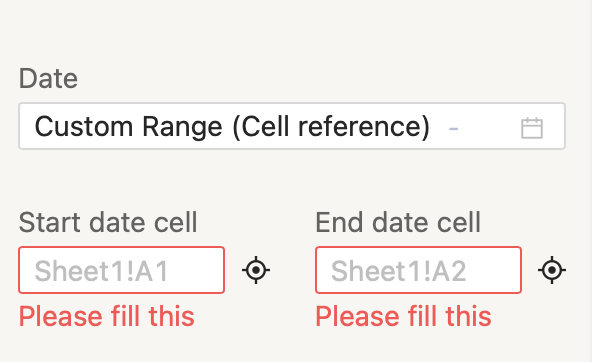This screenshot has width=592, height=362.
Task: Activate cell selector beside Sheet1!A2 field
Action: tap(552, 270)
